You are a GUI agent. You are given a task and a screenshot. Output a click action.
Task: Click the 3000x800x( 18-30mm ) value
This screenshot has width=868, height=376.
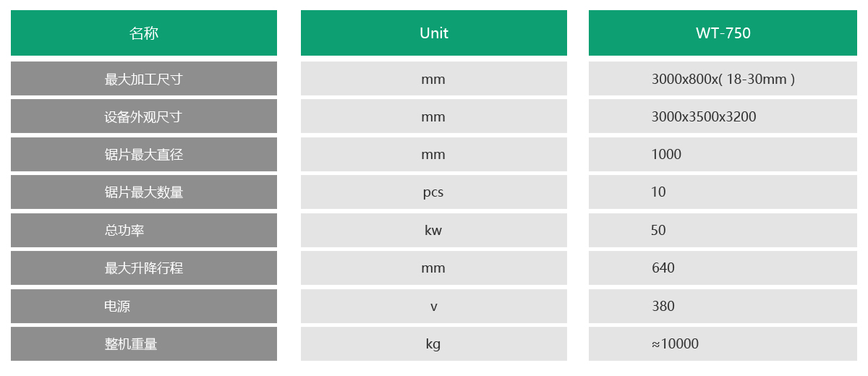pyautogui.click(x=723, y=79)
